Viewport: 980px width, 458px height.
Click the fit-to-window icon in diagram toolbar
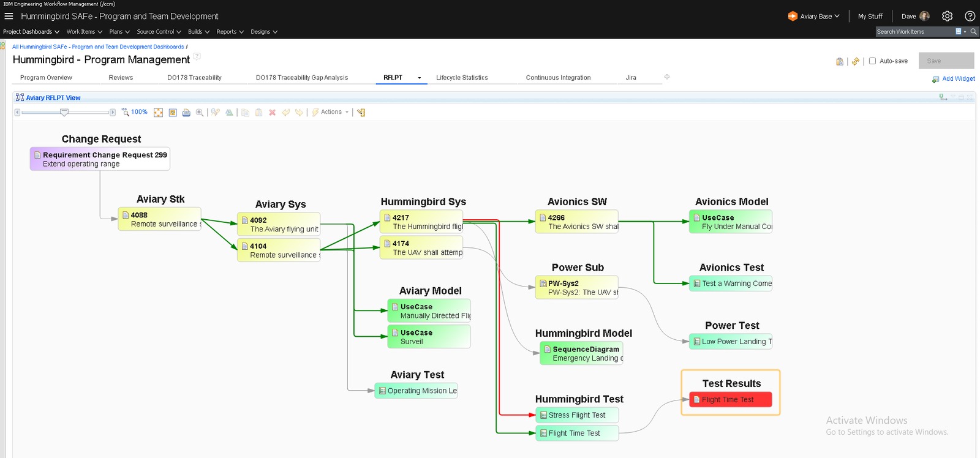158,113
